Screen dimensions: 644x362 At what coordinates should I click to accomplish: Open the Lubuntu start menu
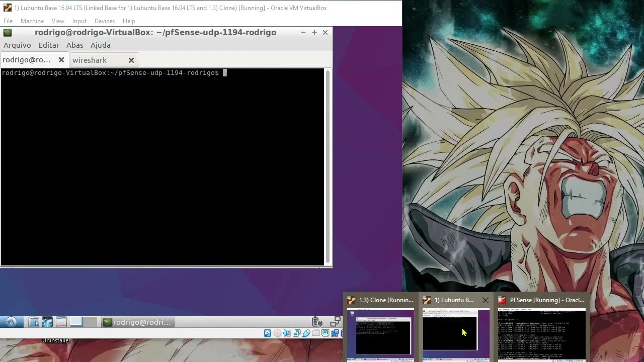pos(11,322)
